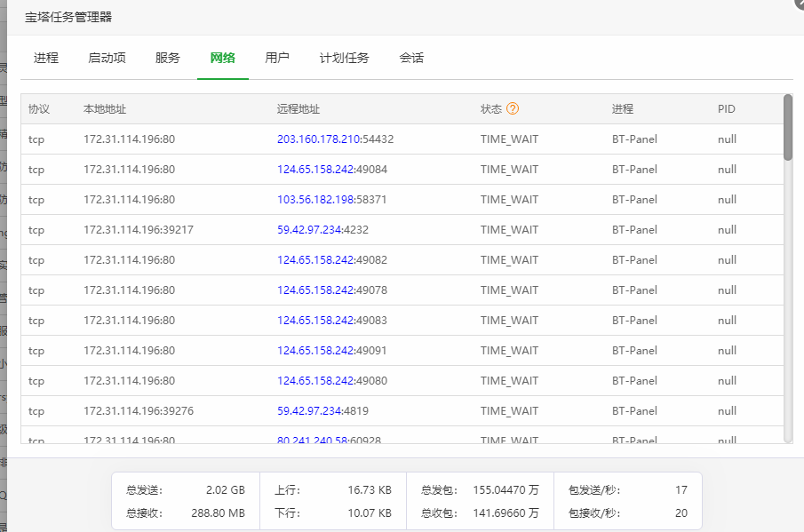Click the 进程 column header in table
804x532 pixels.
(x=623, y=108)
